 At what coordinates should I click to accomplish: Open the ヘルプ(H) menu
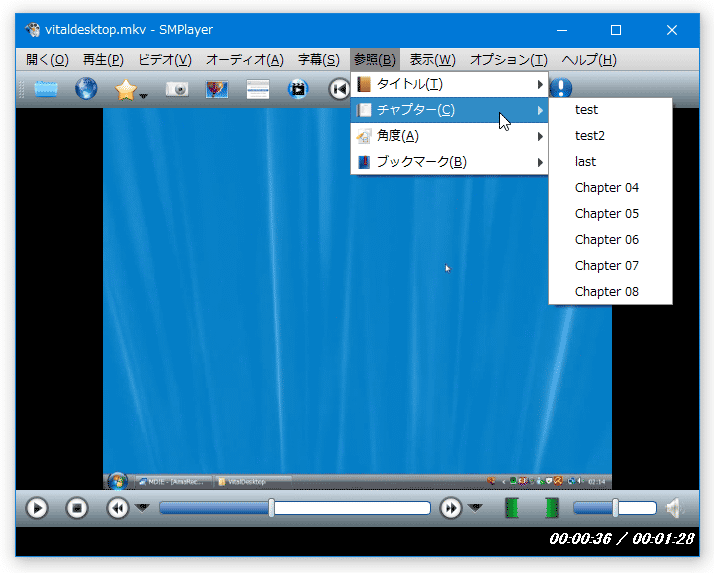[x=589, y=60]
